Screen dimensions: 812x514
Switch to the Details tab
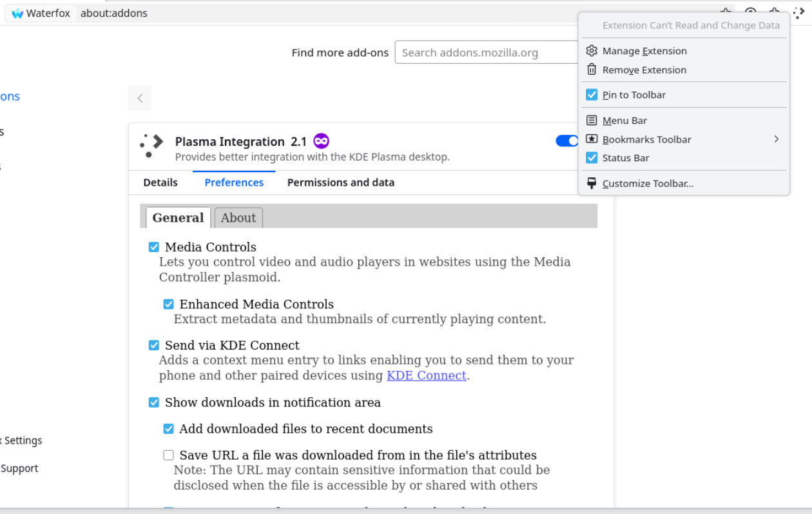160,183
